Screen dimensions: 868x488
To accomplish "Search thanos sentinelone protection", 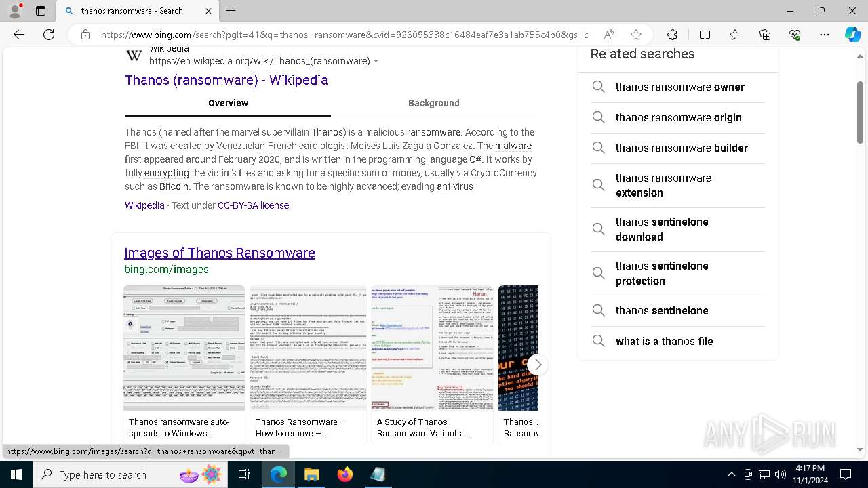I will (678, 273).
